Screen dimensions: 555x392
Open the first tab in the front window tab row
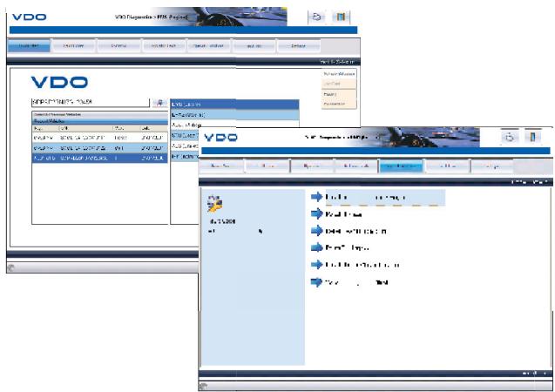(221, 166)
